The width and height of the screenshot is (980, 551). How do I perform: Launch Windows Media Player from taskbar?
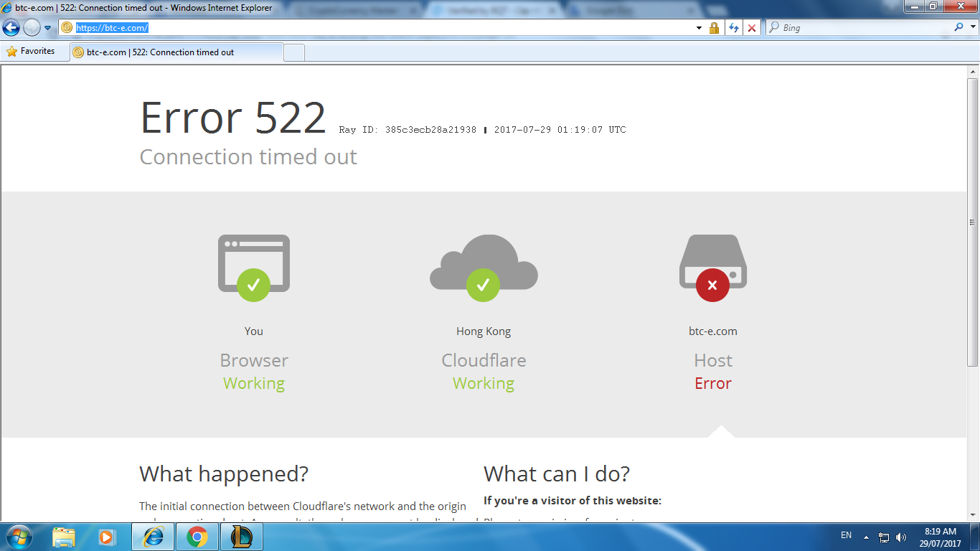pos(106,537)
